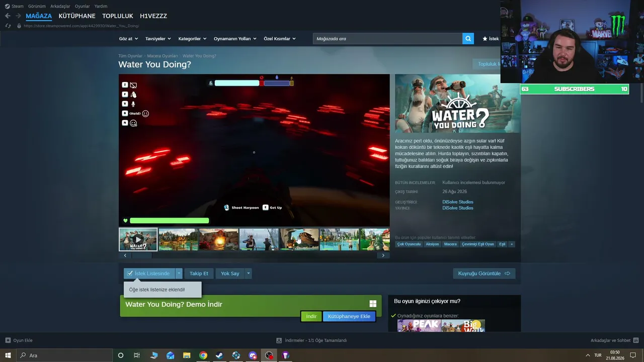The image size is (644, 362).
Task: Open the Steam menu
Action: pos(15,7)
